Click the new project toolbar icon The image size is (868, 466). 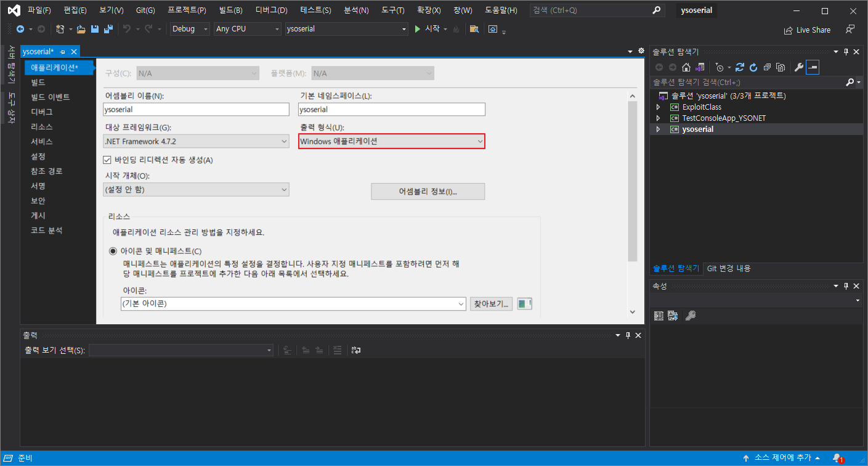point(60,29)
